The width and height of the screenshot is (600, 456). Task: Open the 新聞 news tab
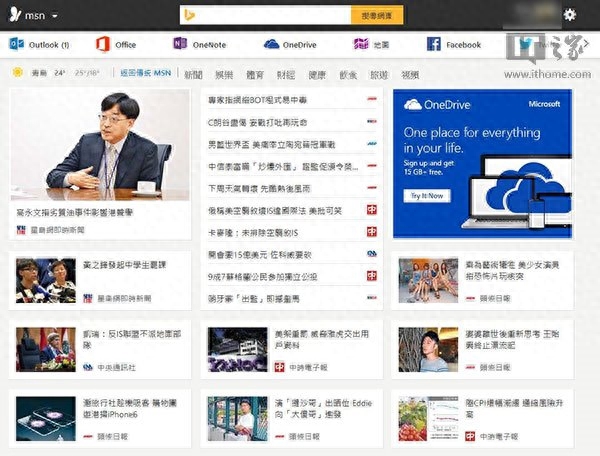pos(193,74)
